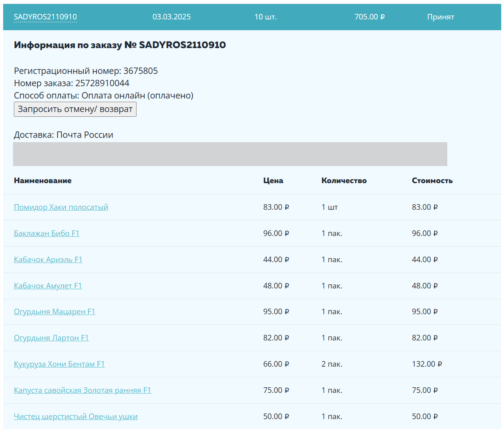Image resolution: width=504 pixels, height=431 pixels.
Task: Open the Кукуруза Хони Бентам F1 link
Action: [59, 364]
